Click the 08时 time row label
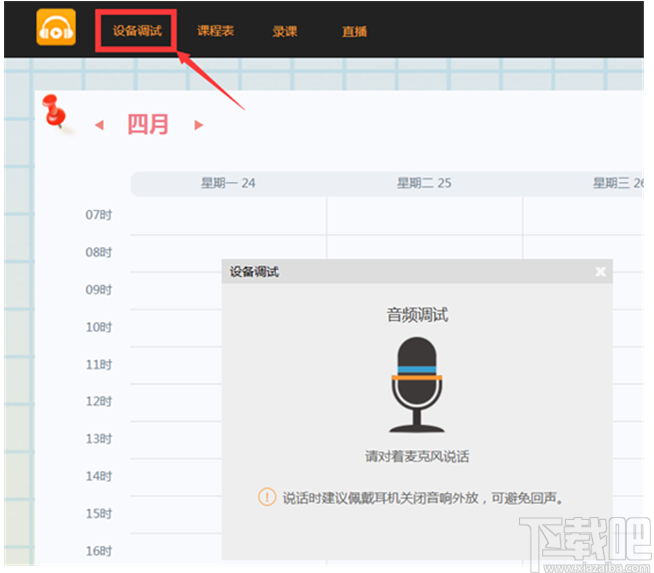This screenshot has height=573, width=654. (x=99, y=252)
